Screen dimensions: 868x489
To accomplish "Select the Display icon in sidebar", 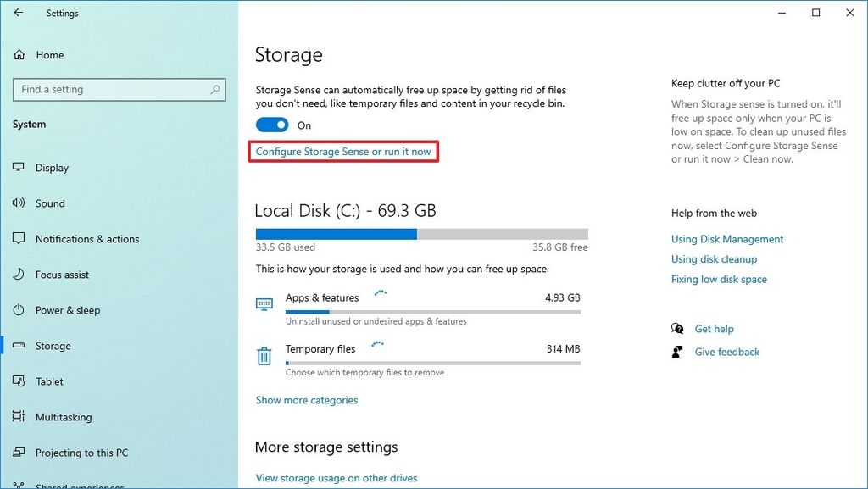I will click(19, 168).
